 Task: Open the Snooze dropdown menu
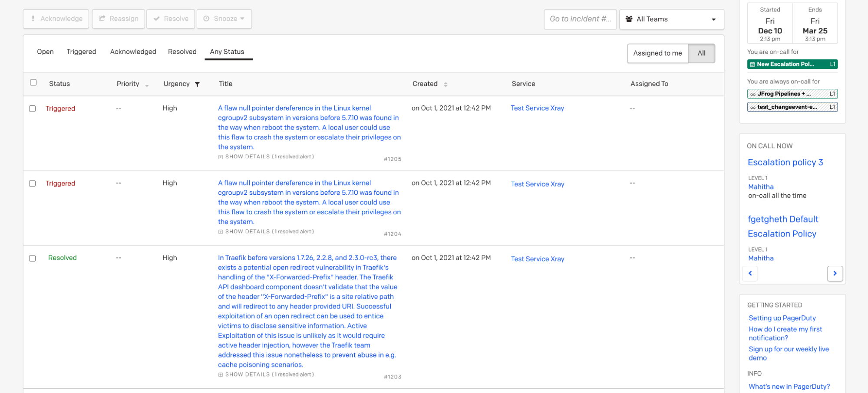click(224, 19)
